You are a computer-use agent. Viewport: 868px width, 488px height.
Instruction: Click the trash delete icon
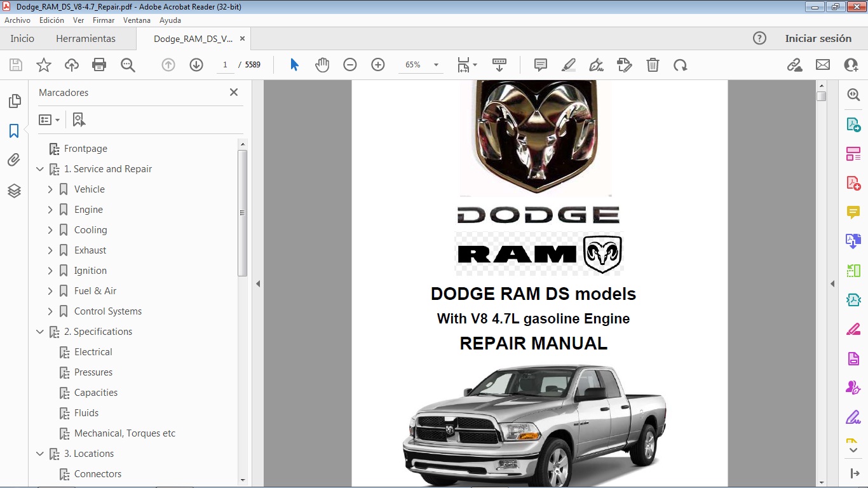[653, 65]
